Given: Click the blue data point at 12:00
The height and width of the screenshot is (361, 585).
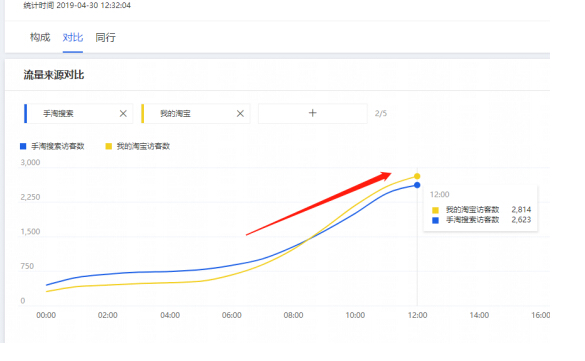Looking at the screenshot, I should click(x=417, y=185).
